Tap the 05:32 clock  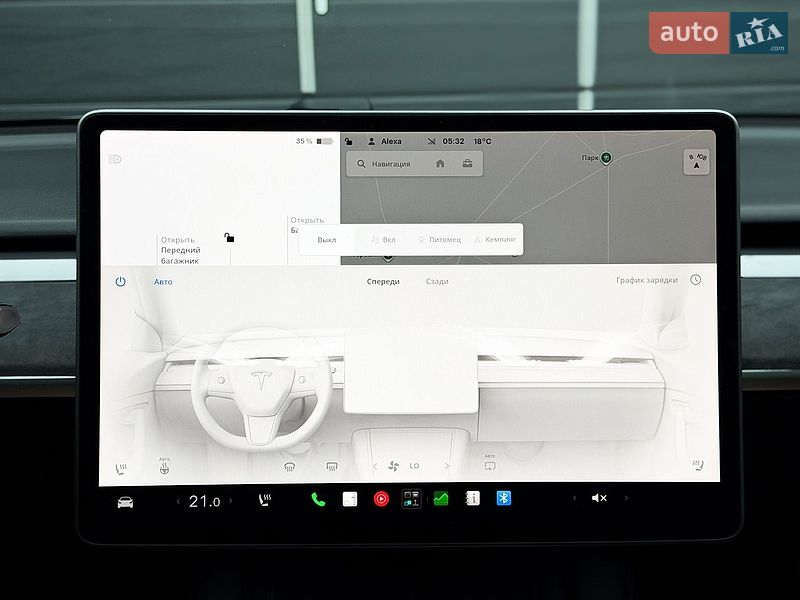point(453,141)
